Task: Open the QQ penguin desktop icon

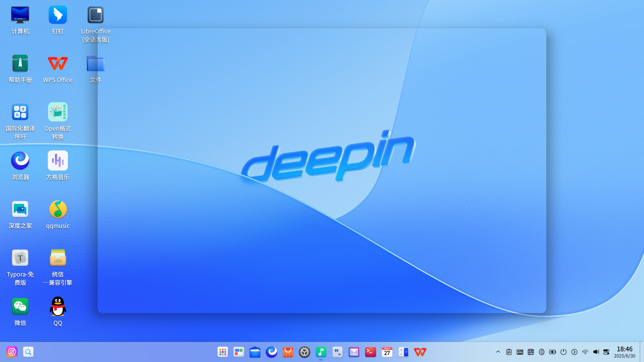Action: coord(58,306)
